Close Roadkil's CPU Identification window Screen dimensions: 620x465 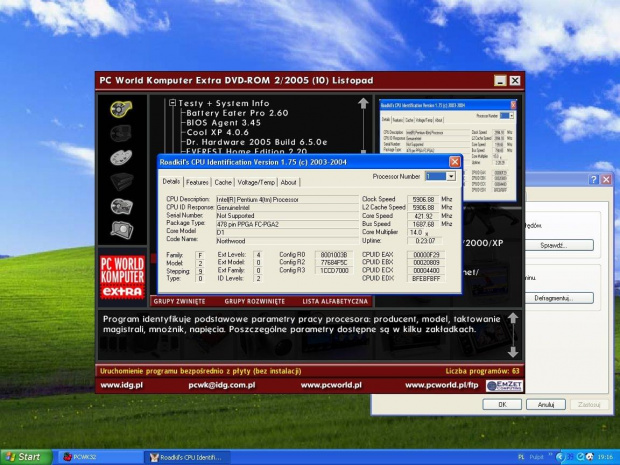(455, 162)
